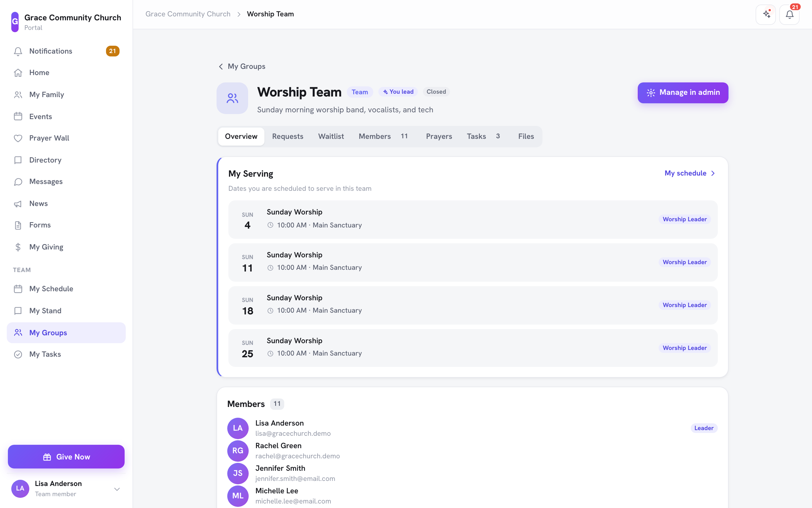Open News from the sidebar
812x508 pixels.
[66, 203]
